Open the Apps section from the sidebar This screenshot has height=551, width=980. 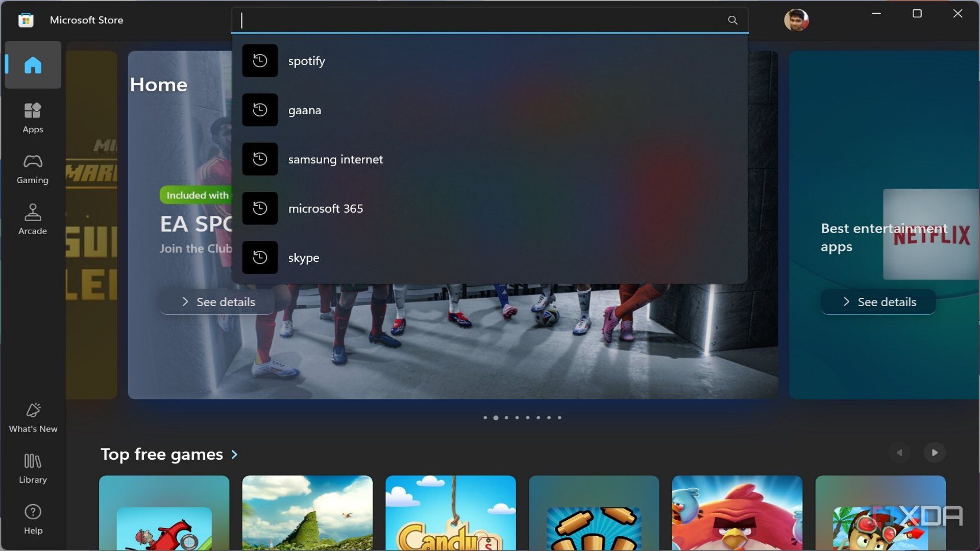pos(33,117)
